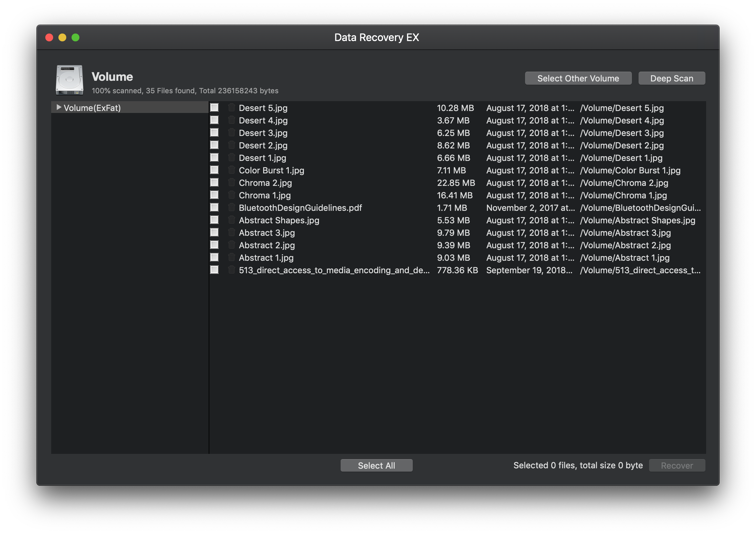This screenshot has width=756, height=534.
Task: Click the trash icon beside BluetoothDesignGuidelines.pdf
Action: (231, 208)
